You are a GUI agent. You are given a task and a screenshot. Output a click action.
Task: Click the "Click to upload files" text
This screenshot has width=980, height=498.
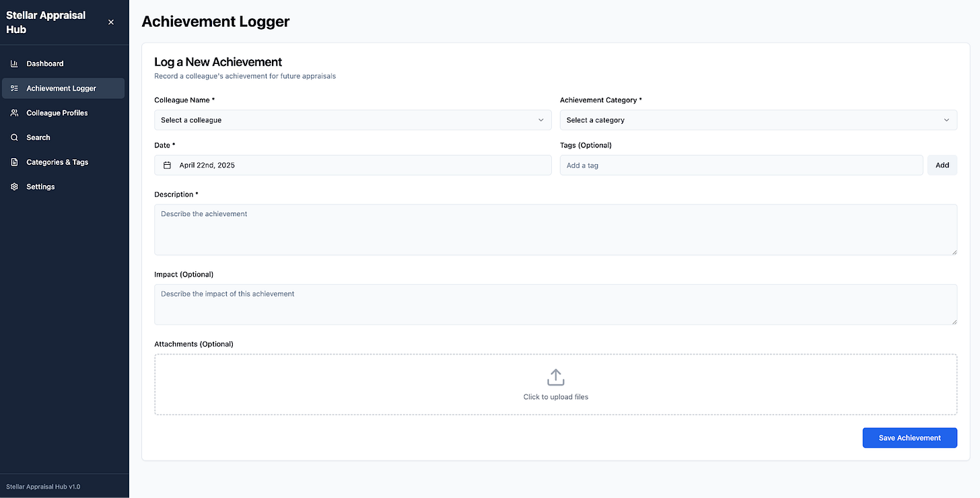pos(555,397)
